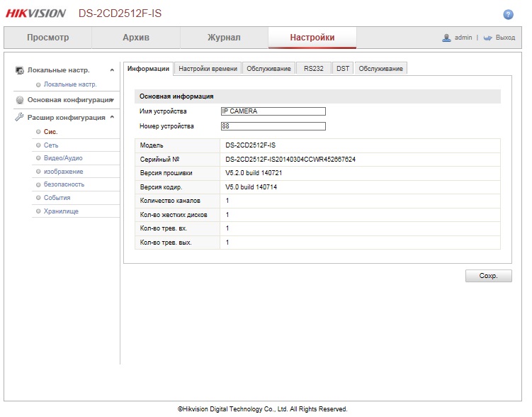Collapse the Расшир конфигурация section arrow
Image resolution: width=532 pixels, height=417 pixels.
click(x=112, y=117)
